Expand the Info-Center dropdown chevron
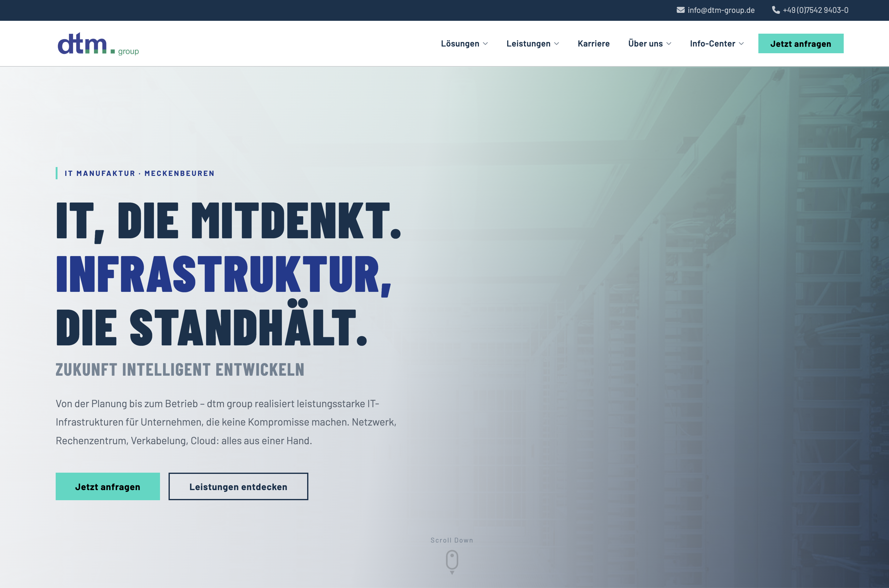Screen dimensions: 889x588 pyautogui.click(x=741, y=44)
